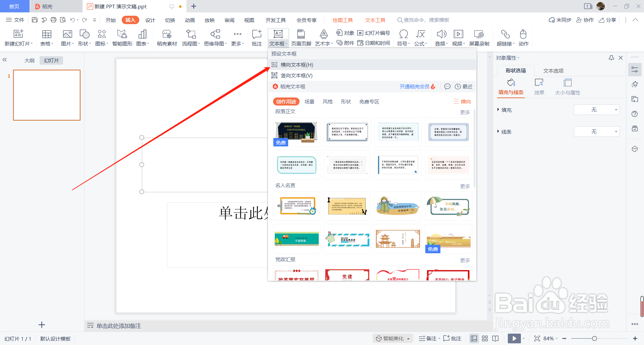Click the Save icon in quick toolbar
This screenshot has width=644, height=345.
coord(35,20)
